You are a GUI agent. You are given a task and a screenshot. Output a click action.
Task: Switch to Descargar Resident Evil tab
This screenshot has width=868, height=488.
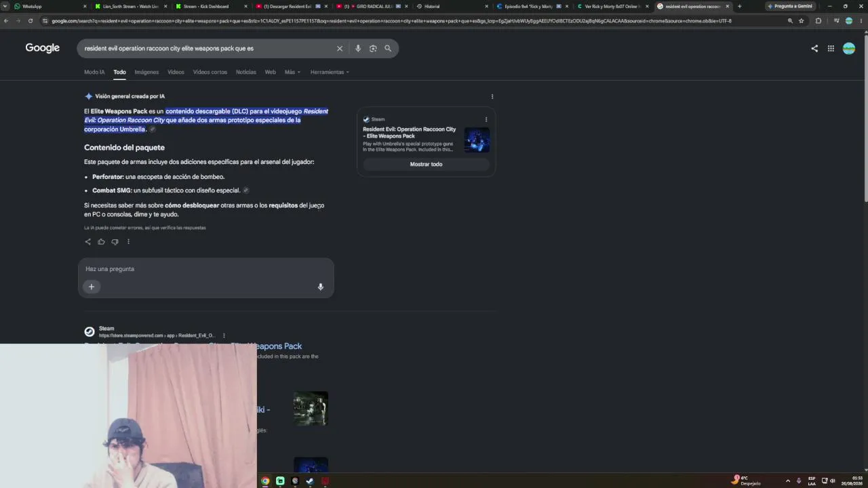[292, 6]
